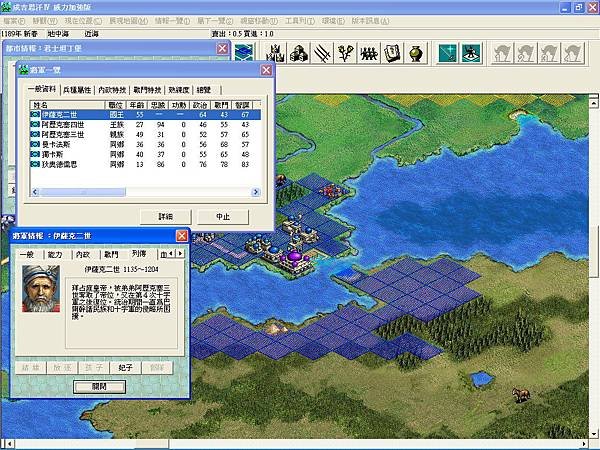
Task: Click the row icon beside 伊薩克二世
Action: pos(35,114)
